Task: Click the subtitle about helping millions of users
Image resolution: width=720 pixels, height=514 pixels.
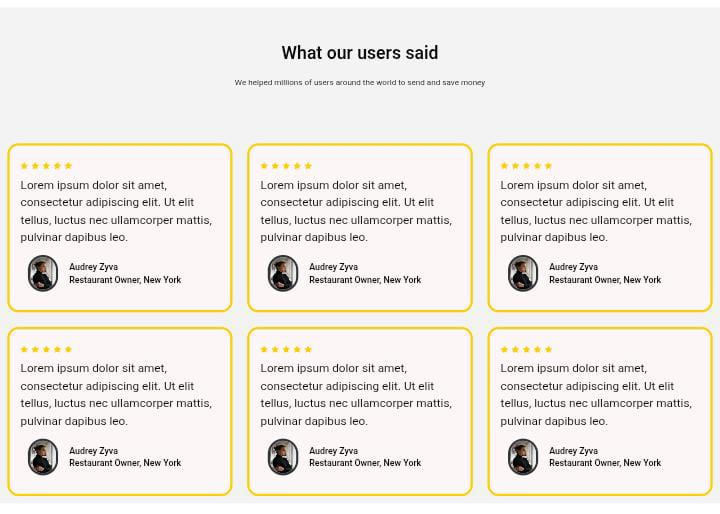Action: 360,83
